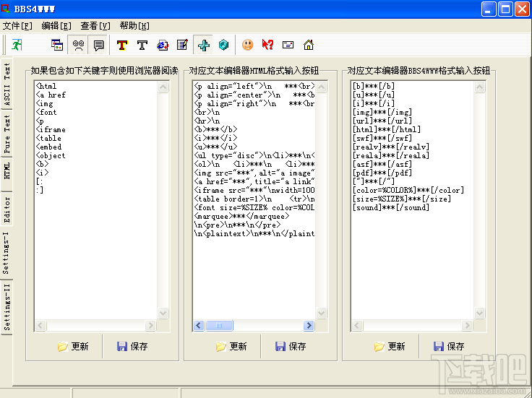Open the 文件[F] menu
532x398 pixels.
click(17, 26)
